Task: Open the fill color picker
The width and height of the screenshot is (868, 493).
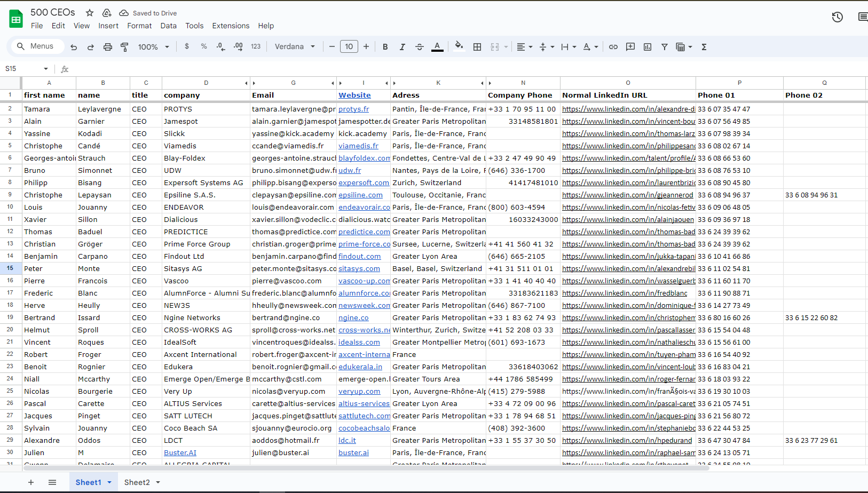Action: [x=459, y=46]
